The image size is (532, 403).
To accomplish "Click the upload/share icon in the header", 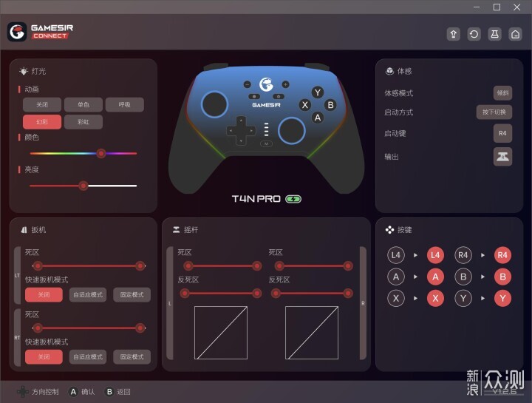I will [453, 34].
